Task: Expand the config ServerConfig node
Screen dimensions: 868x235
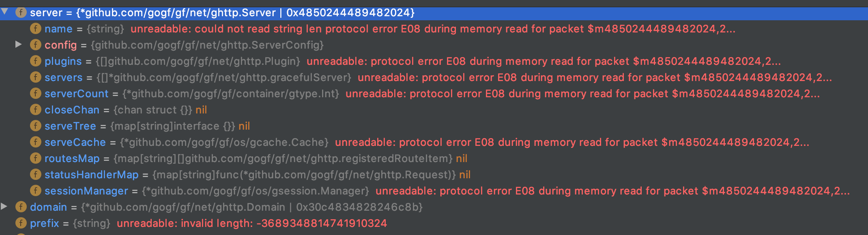Action: 19,45
